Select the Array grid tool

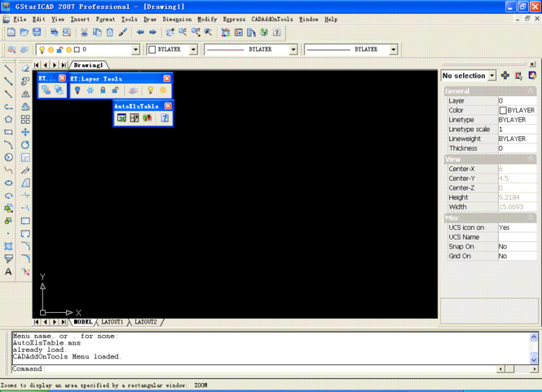tap(25, 120)
